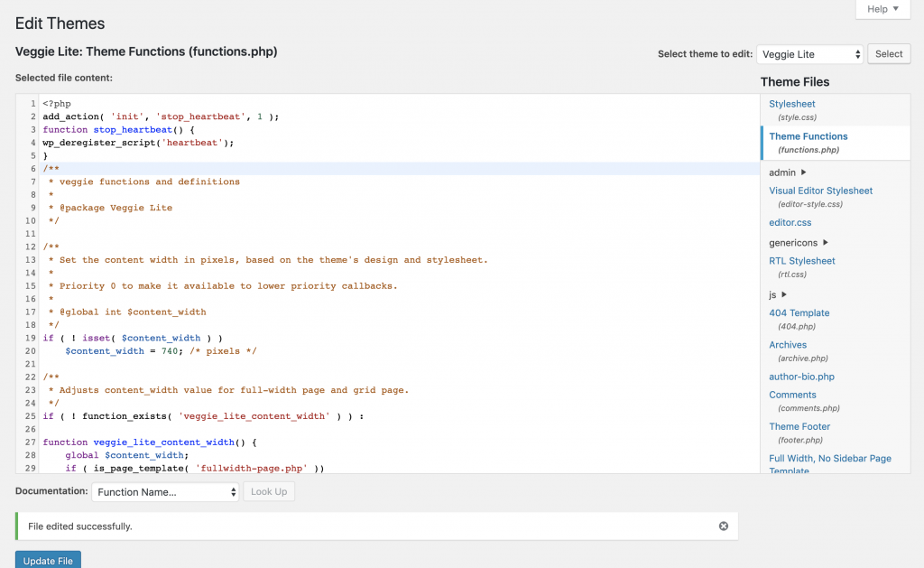The width and height of the screenshot is (924, 568).
Task: Open the RTL Stylesheet (rtl.css)
Action: pos(802,260)
